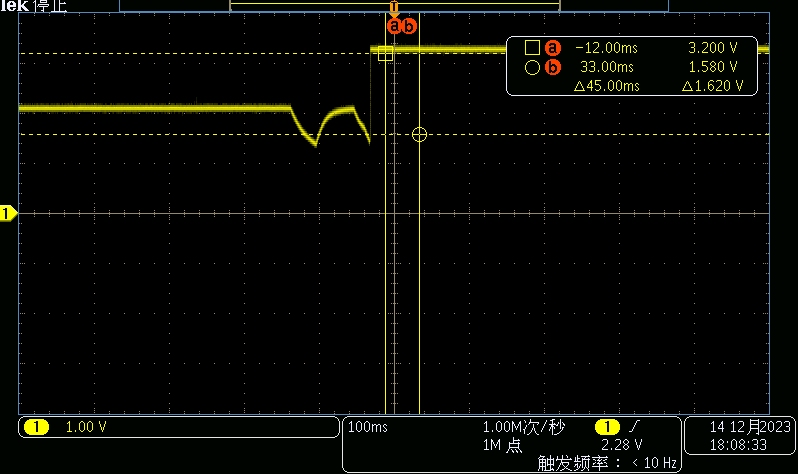Click the 1.00 V vertical scale value
Screen dimensions: 798x474
click(86, 427)
